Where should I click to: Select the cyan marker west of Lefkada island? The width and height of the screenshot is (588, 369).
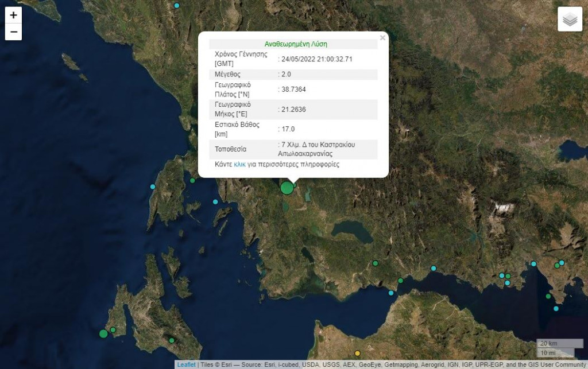coord(153,187)
